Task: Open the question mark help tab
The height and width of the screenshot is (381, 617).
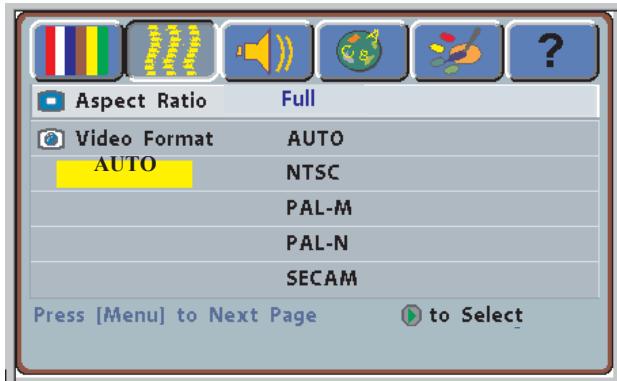Action: tap(552, 51)
